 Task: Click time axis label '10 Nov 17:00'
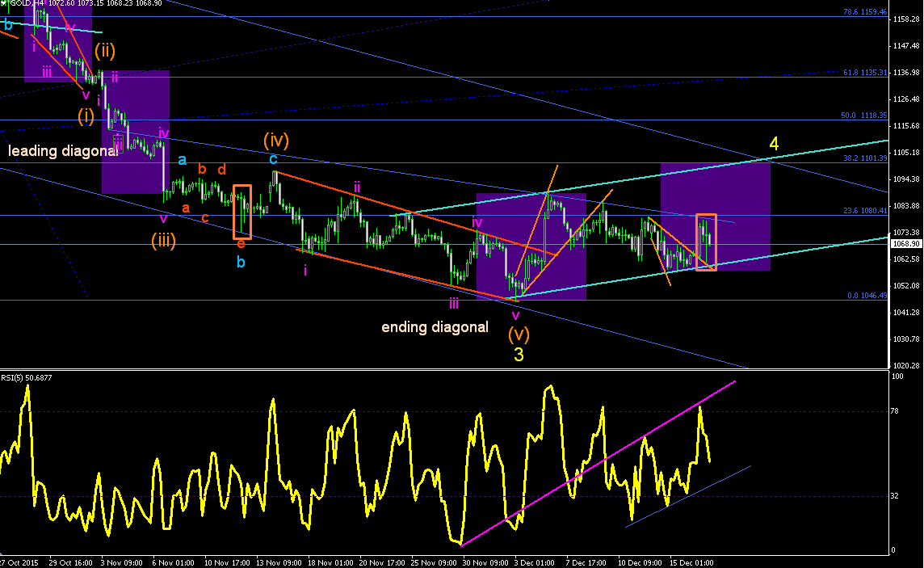click(x=227, y=562)
